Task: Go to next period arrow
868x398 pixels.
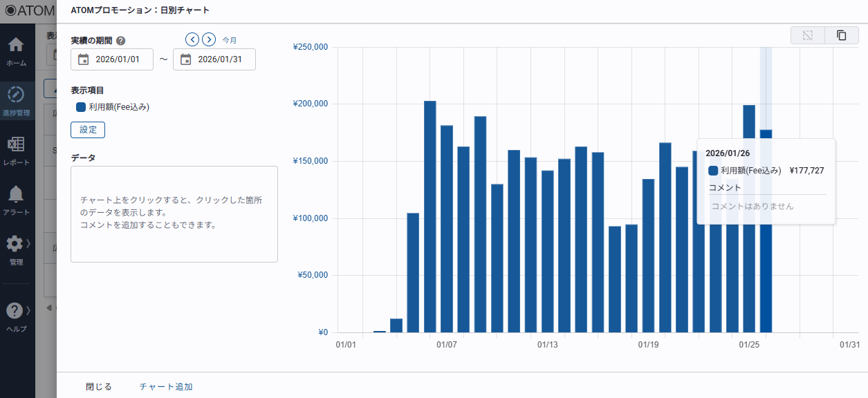Action: pyautogui.click(x=208, y=39)
